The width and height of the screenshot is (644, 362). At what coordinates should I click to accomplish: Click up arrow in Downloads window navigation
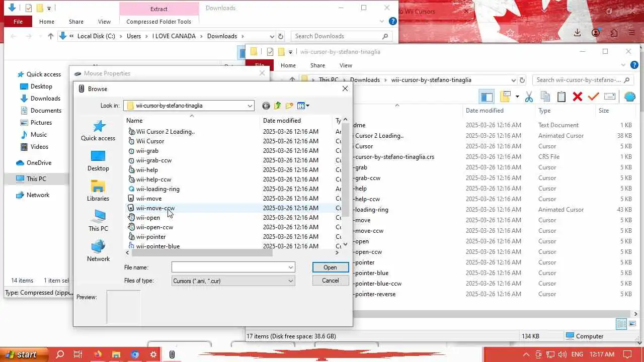[x=50, y=36]
